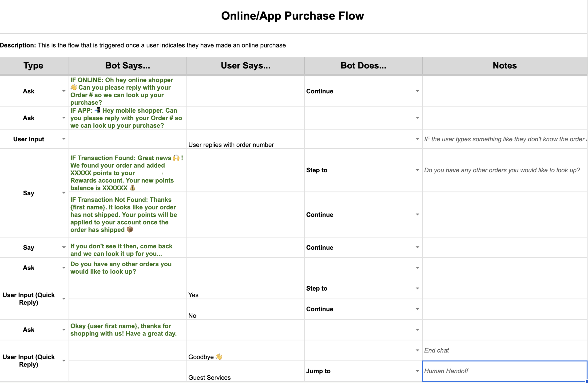Select the Bot Says column header

[127, 65]
